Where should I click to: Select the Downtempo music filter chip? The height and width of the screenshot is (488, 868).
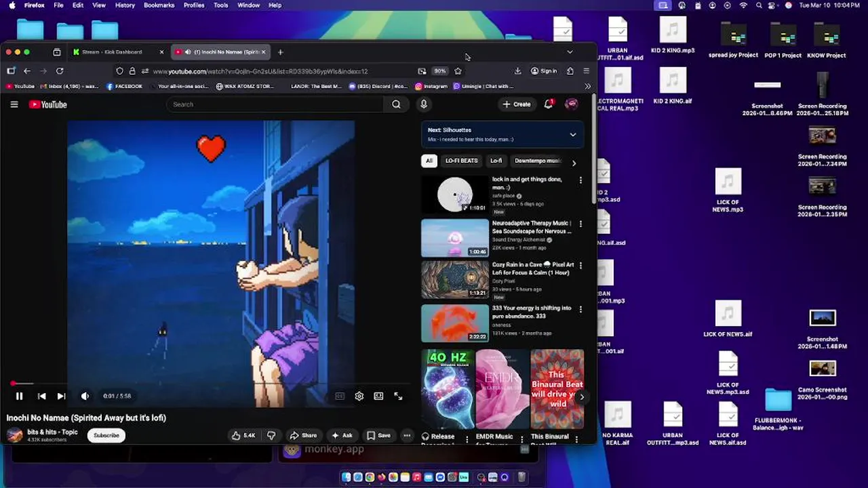point(537,161)
